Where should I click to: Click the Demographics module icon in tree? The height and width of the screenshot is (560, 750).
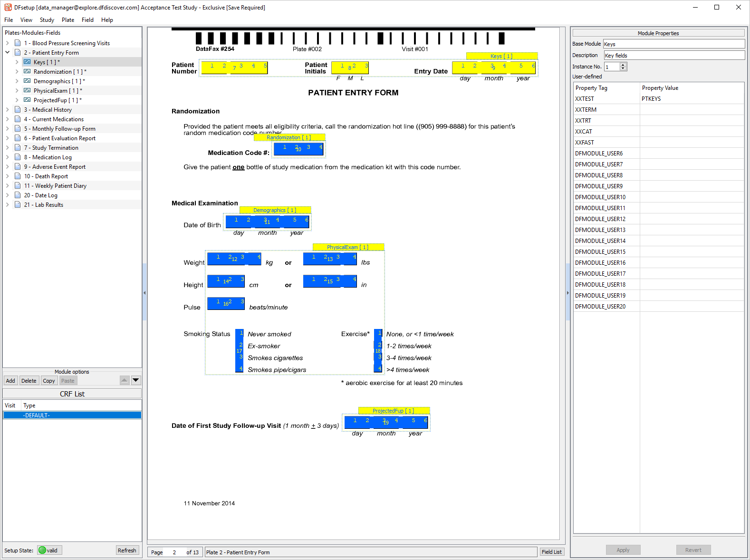click(x=27, y=81)
